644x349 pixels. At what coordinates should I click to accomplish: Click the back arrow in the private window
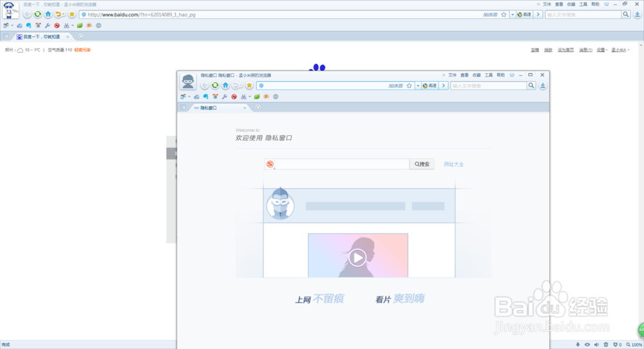205,86
